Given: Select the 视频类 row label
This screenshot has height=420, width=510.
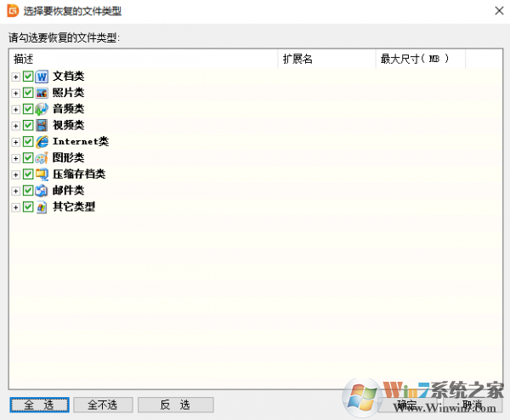Looking at the screenshot, I should click(x=68, y=125).
